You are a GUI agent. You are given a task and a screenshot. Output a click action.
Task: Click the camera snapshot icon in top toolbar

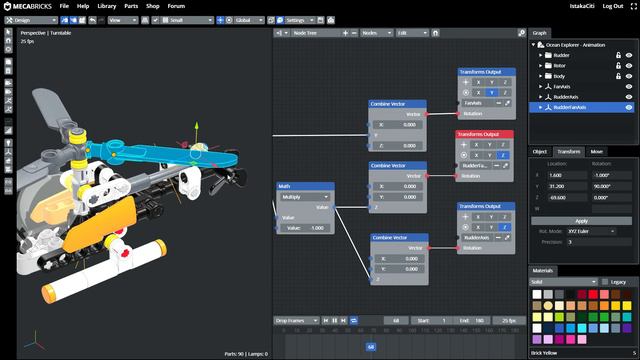[331, 20]
